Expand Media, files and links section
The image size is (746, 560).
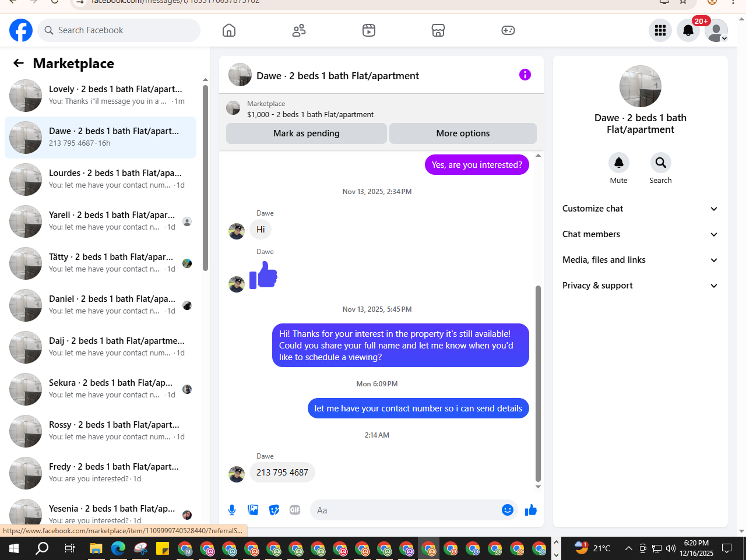pos(640,260)
